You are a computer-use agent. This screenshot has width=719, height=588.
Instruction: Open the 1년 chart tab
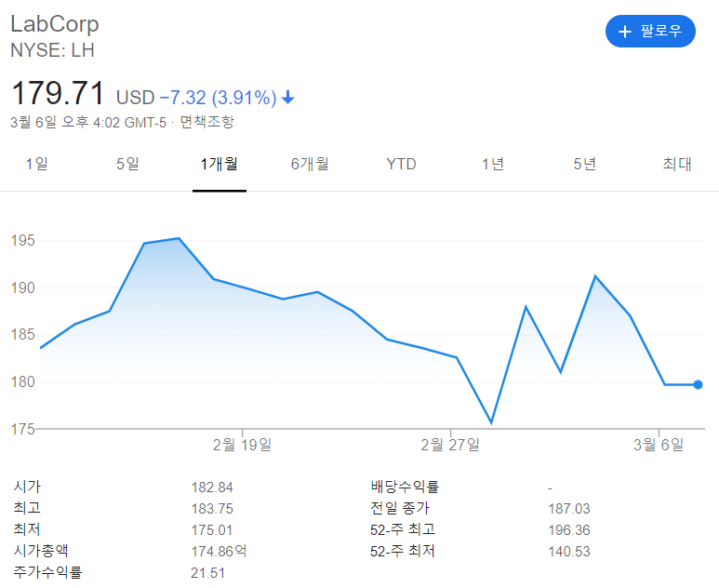(x=493, y=164)
